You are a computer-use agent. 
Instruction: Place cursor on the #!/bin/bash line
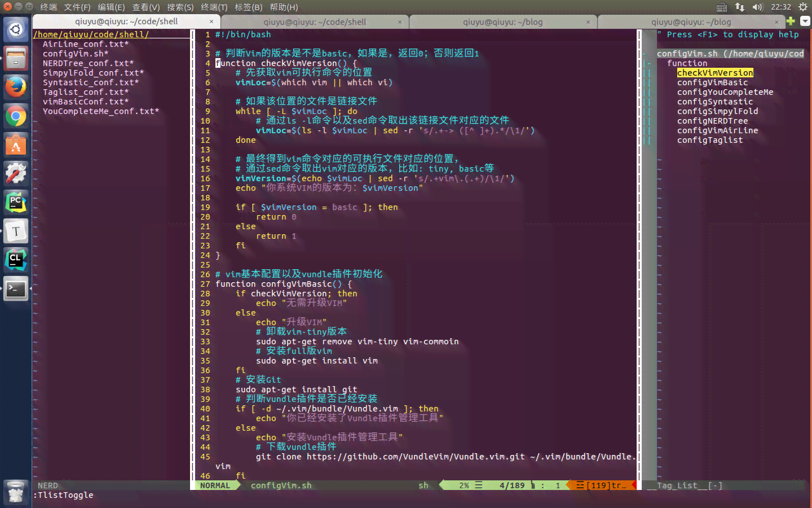click(x=243, y=34)
